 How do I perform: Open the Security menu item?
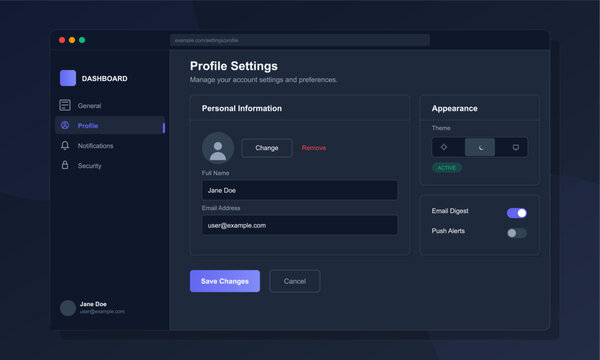click(110, 165)
